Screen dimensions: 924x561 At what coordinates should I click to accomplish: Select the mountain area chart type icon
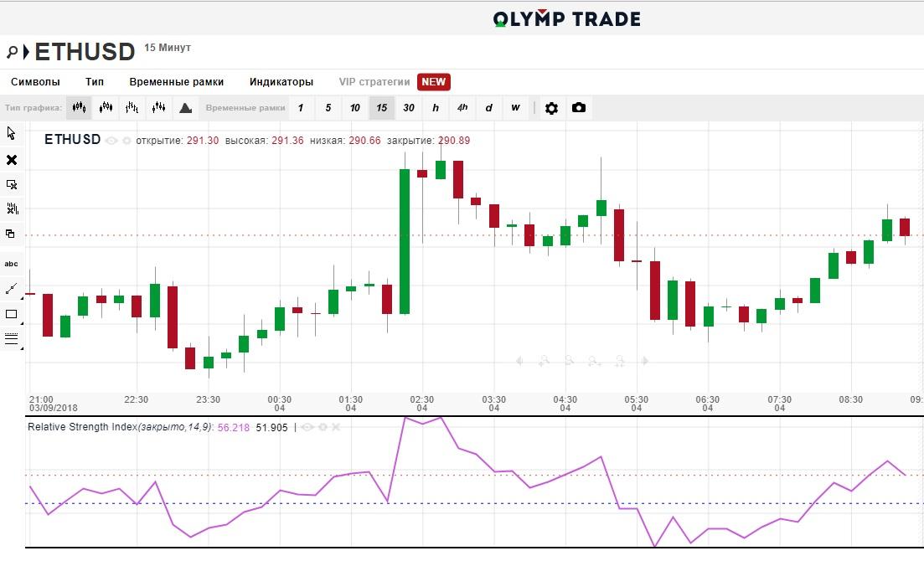pyautogui.click(x=186, y=108)
